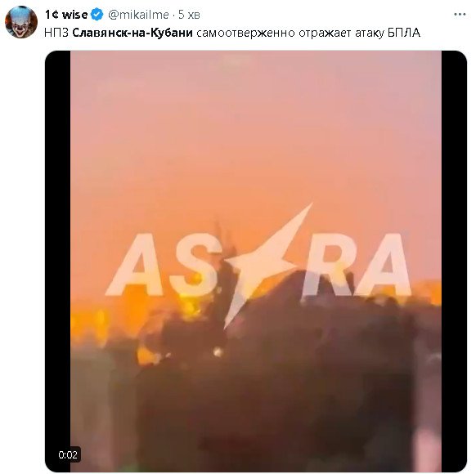Open the tweet timestamp "5 хв"
This screenshot has width=476, height=474.
click(189, 15)
